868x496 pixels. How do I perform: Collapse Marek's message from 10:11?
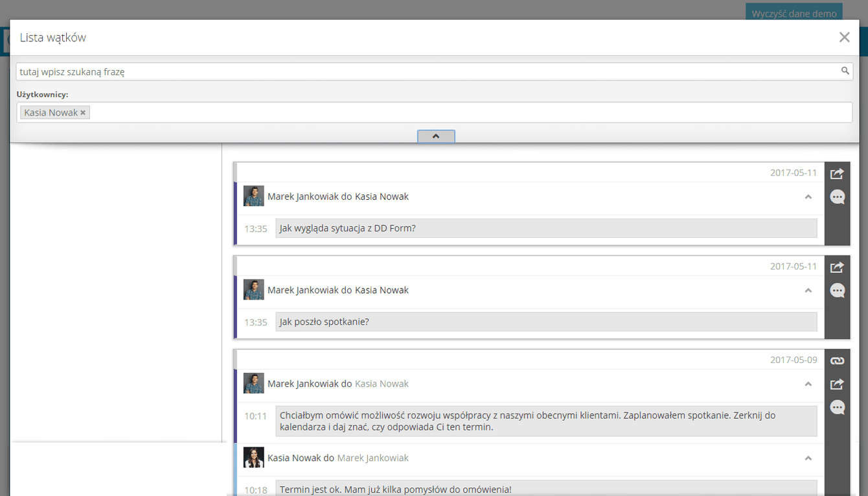tap(808, 384)
